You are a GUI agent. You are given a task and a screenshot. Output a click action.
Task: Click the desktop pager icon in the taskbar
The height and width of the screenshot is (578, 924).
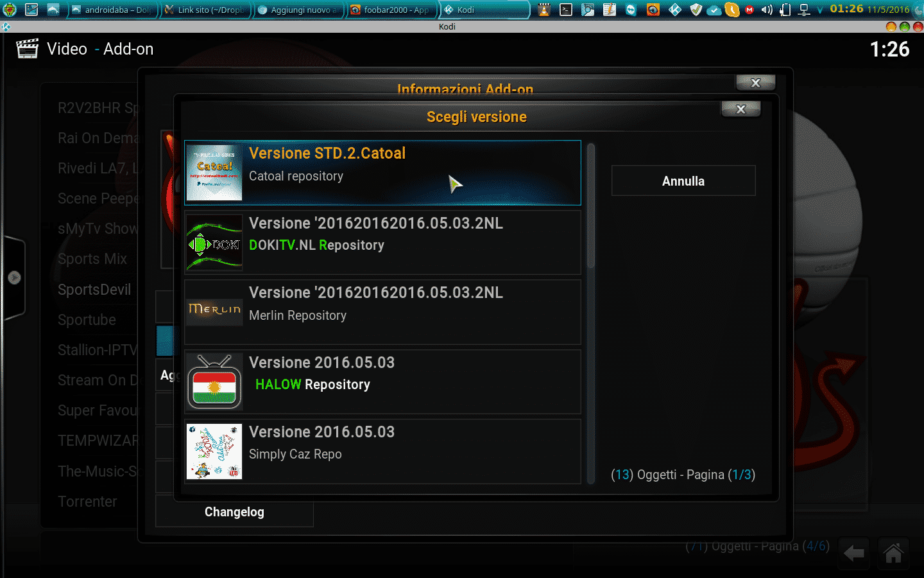click(x=31, y=10)
